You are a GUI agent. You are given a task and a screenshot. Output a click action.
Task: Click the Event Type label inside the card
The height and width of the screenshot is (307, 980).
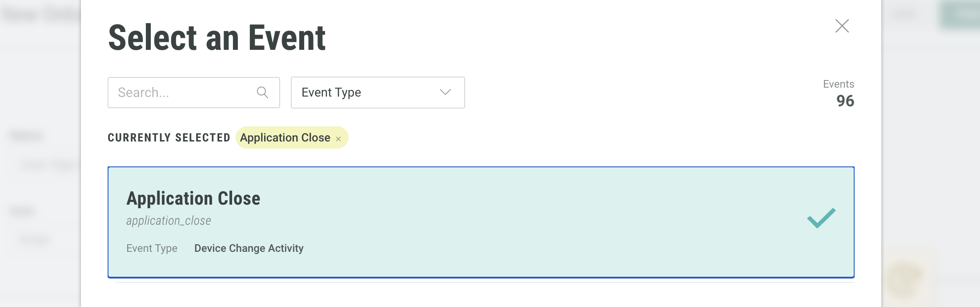[152, 248]
